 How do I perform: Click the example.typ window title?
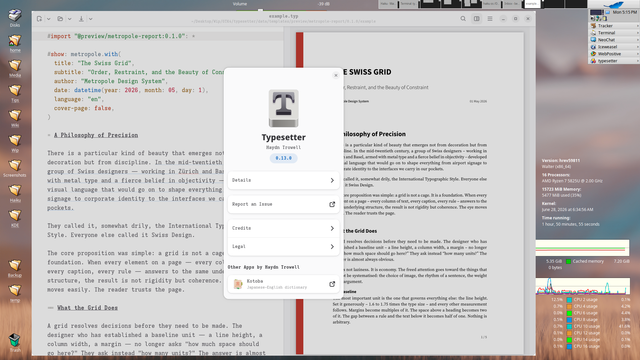(283, 16)
